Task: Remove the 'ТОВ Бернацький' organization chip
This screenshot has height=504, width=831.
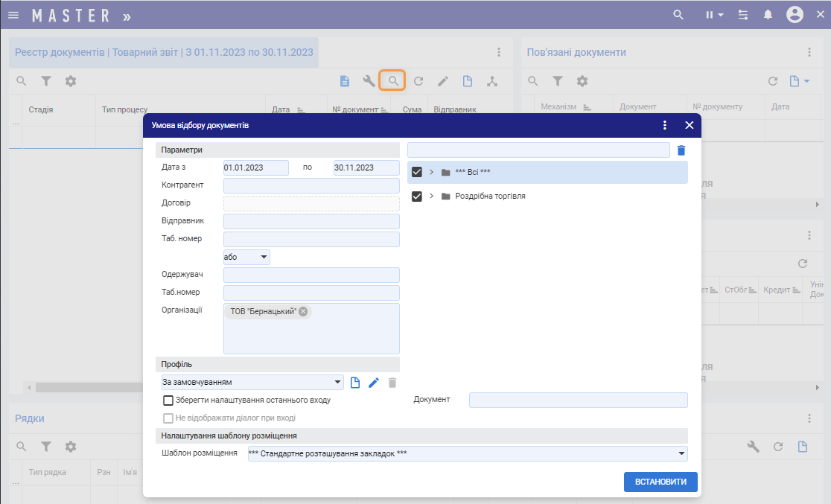Action: pos(303,311)
